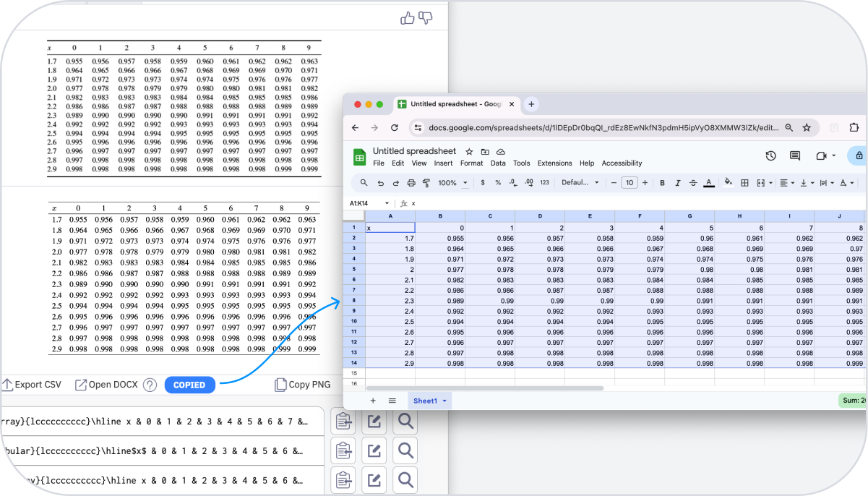The height and width of the screenshot is (496, 868).
Task: Toggle bold formatting
Action: coord(661,183)
